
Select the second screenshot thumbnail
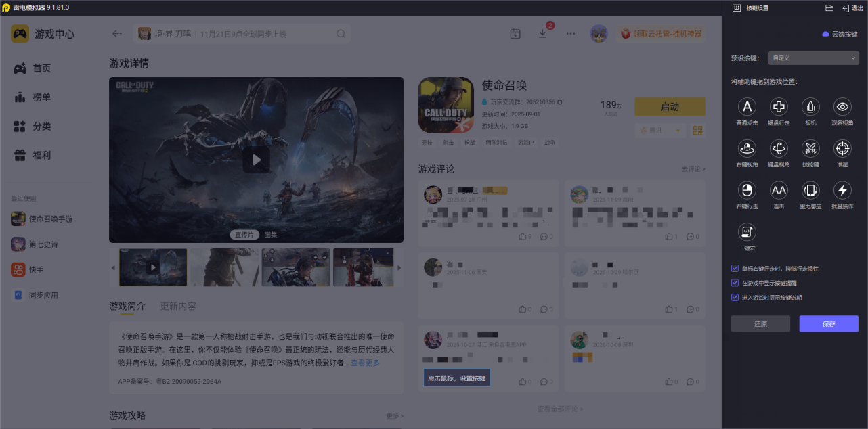[224, 267]
